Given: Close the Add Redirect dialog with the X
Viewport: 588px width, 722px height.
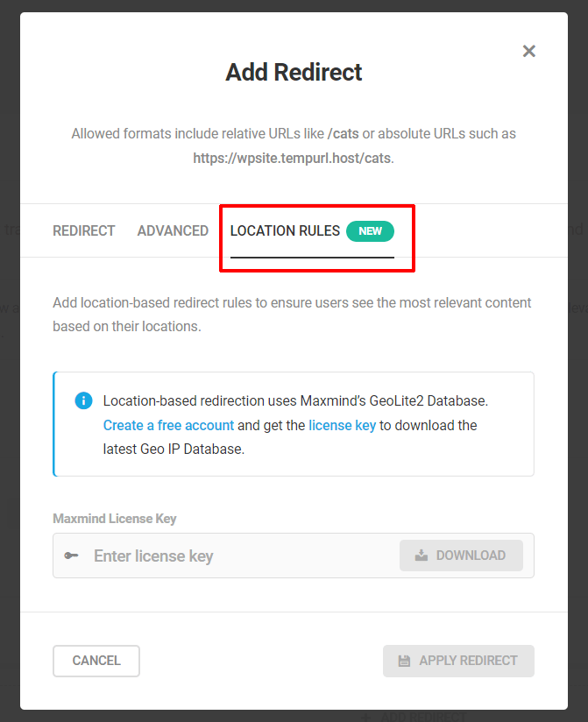Looking at the screenshot, I should point(529,51).
